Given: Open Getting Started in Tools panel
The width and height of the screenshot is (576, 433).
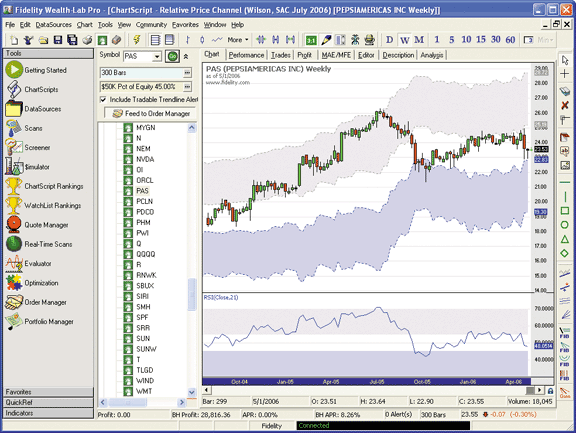Looking at the screenshot, I should tap(36, 70).
